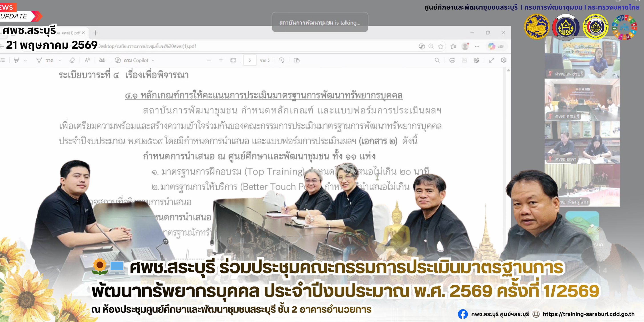Select the ศพช.สระบุรี participant video

tap(582, 100)
